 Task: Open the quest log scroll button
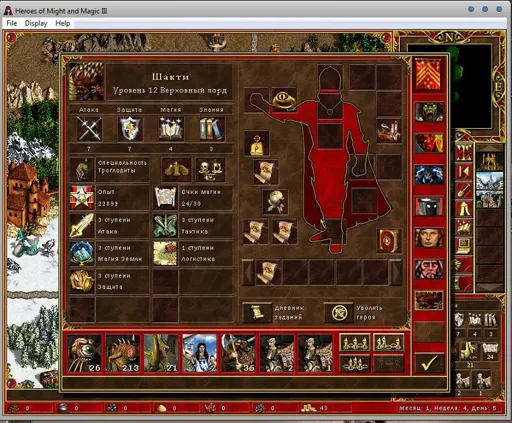257,312
